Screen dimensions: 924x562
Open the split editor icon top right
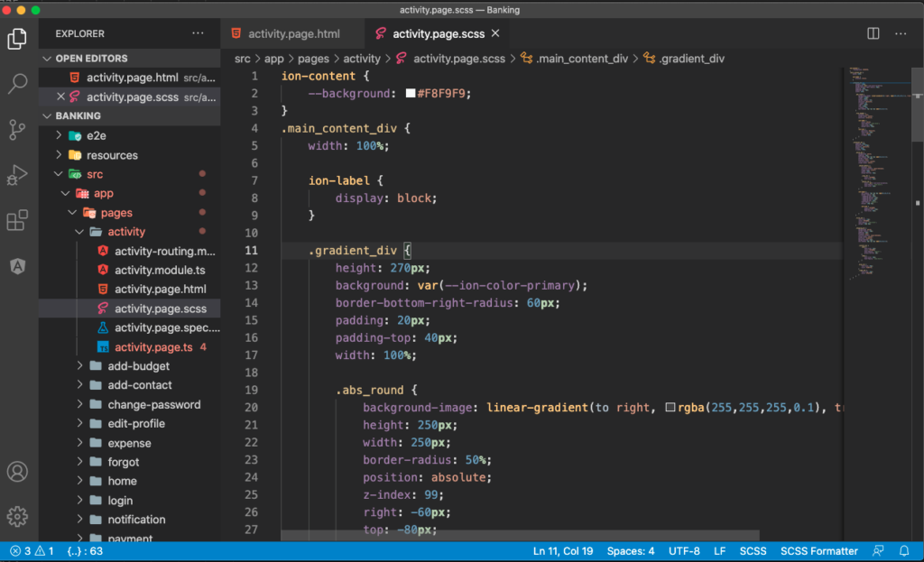click(872, 33)
